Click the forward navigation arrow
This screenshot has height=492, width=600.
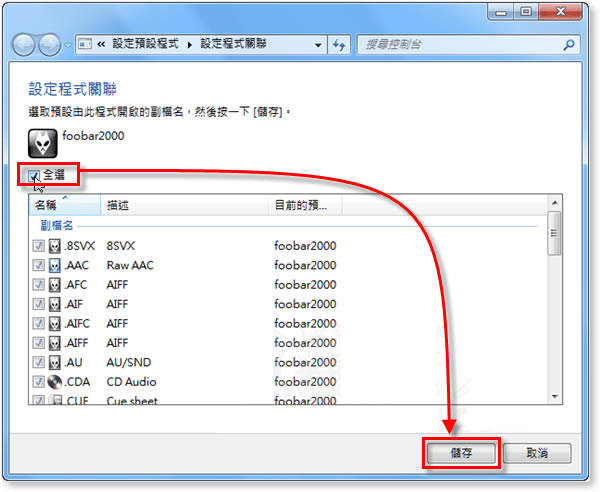[50, 44]
